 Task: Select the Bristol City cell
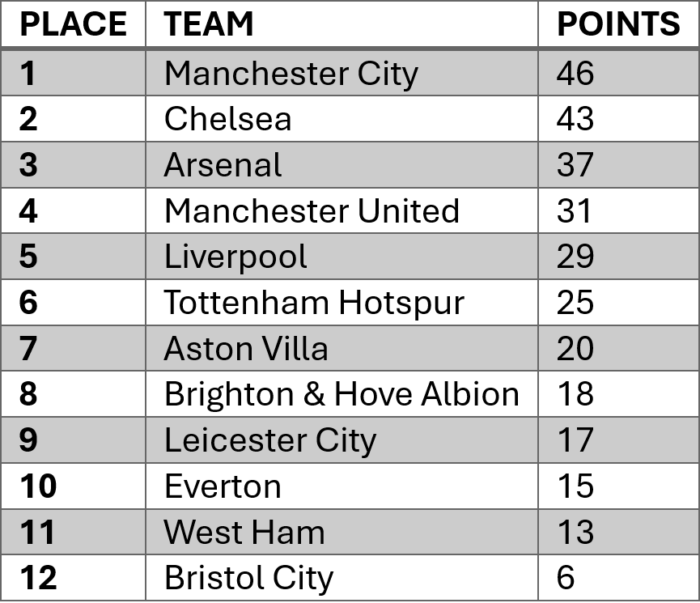click(x=248, y=578)
